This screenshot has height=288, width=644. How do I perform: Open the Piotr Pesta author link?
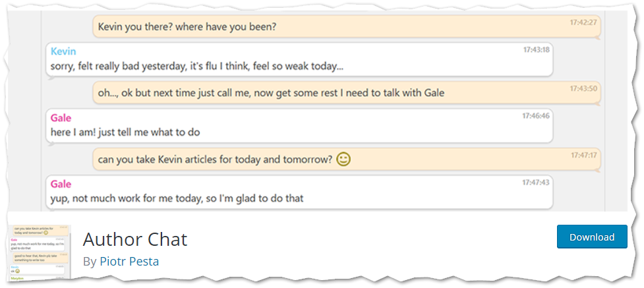129,261
